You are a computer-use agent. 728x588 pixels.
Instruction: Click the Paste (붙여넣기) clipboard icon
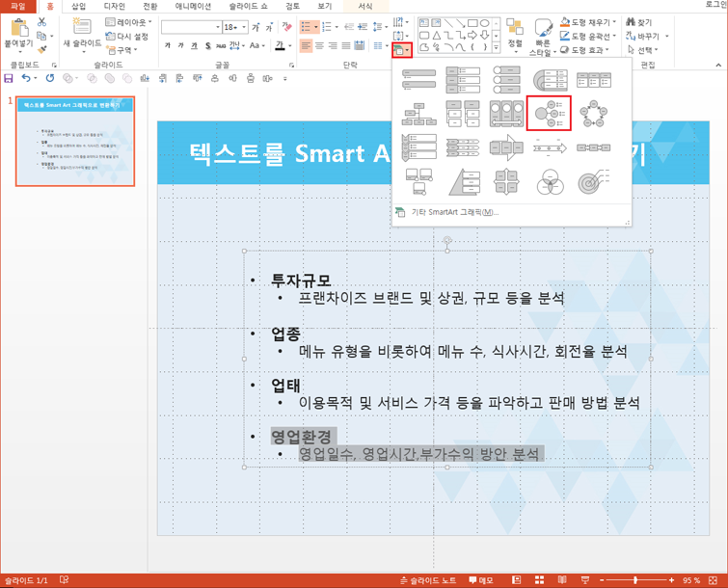(19, 27)
